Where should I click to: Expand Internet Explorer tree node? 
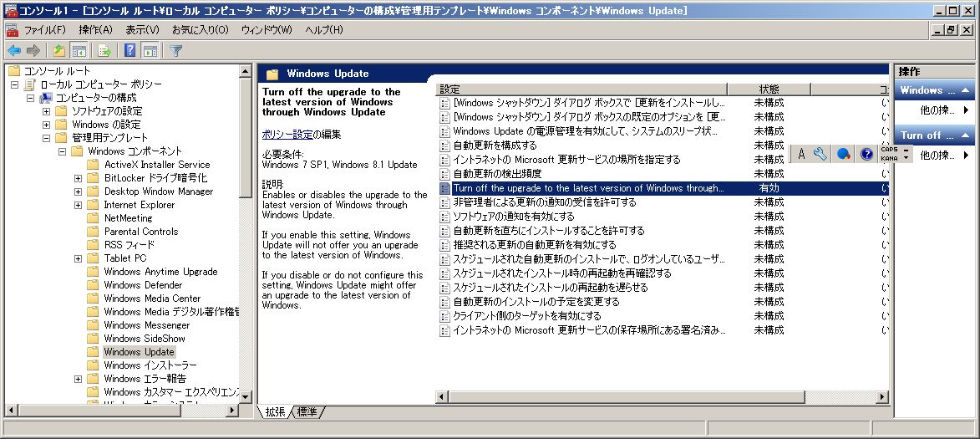click(x=79, y=205)
